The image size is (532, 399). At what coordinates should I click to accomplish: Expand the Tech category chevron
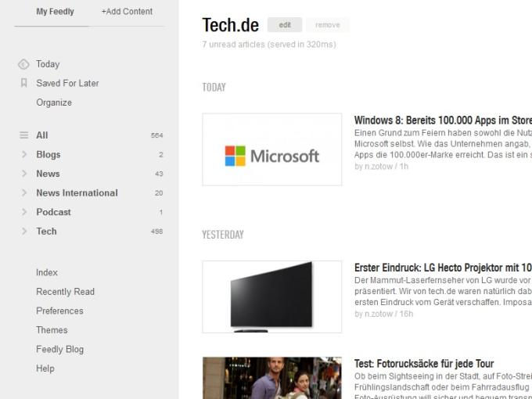click(x=24, y=231)
